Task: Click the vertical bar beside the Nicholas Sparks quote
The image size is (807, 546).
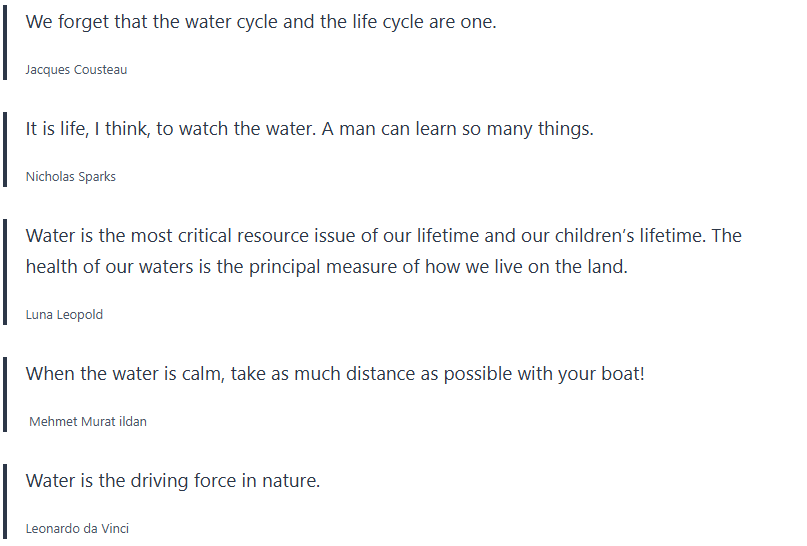Action: [5, 150]
